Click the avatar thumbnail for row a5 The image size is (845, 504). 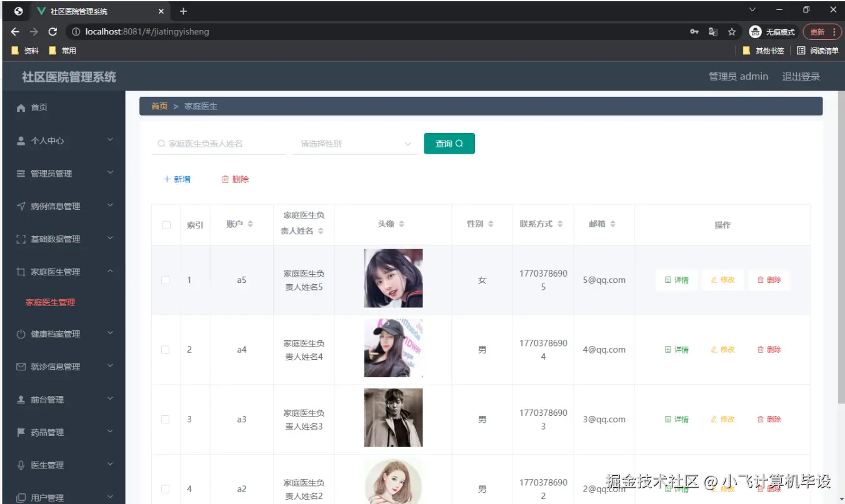(393, 279)
